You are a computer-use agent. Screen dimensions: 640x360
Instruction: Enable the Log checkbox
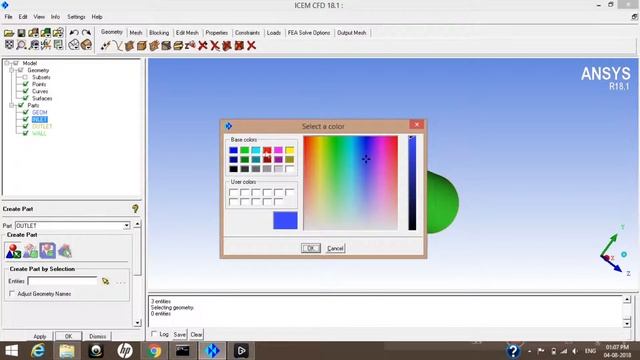(154, 334)
